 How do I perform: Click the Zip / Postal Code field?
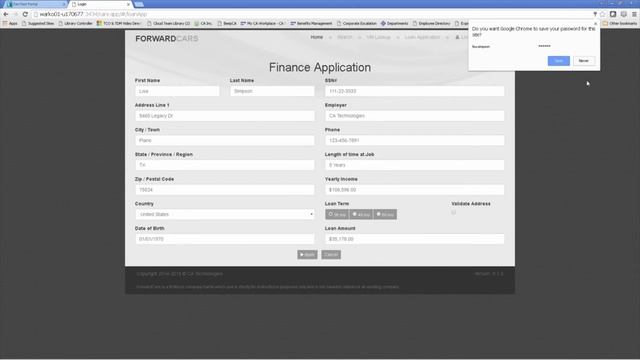coord(224,190)
